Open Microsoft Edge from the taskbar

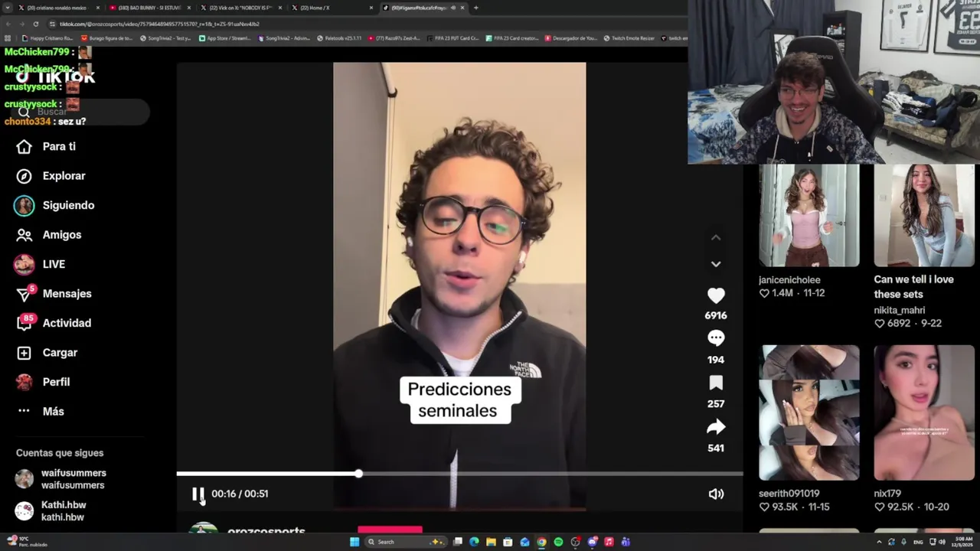474,542
